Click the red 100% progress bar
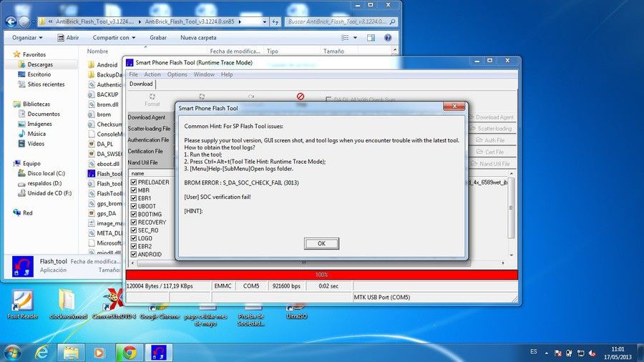Viewport: 644px width, 362px height. point(321,275)
